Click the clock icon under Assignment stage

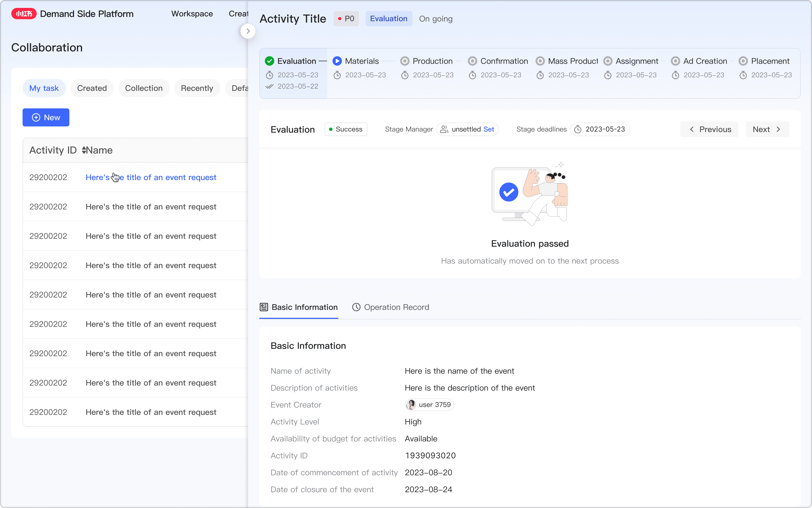pyautogui.click(x=608, y=75)
